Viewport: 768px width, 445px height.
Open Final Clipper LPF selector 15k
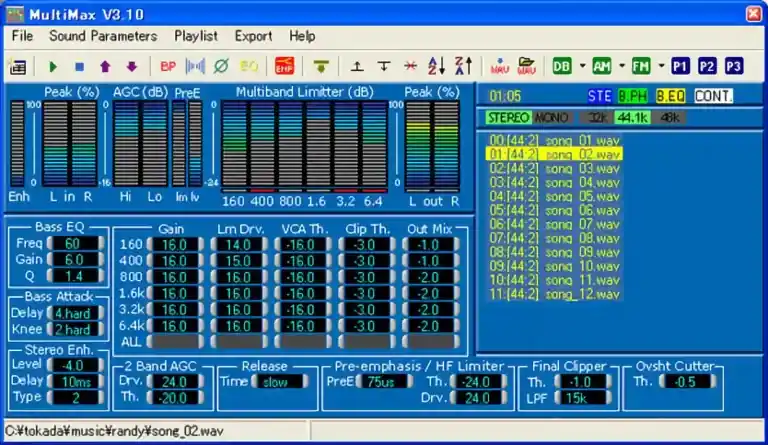tap(582, 398)
